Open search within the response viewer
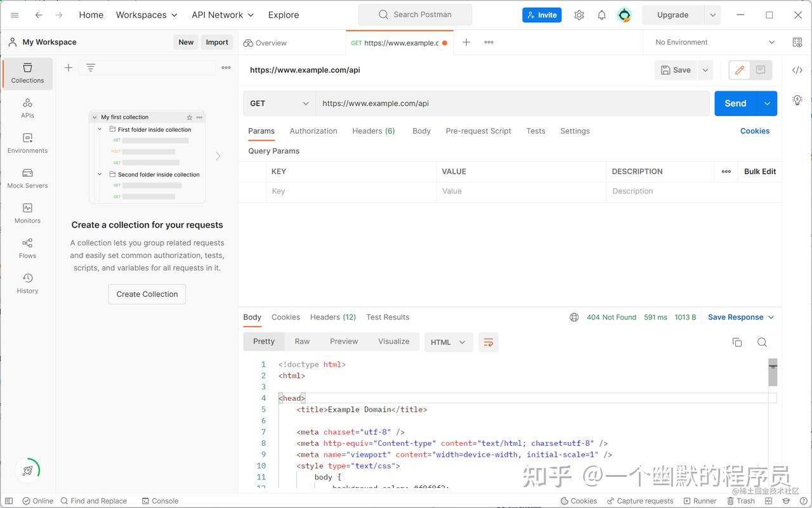Viewport: 812px width, 508px height. 762,342
